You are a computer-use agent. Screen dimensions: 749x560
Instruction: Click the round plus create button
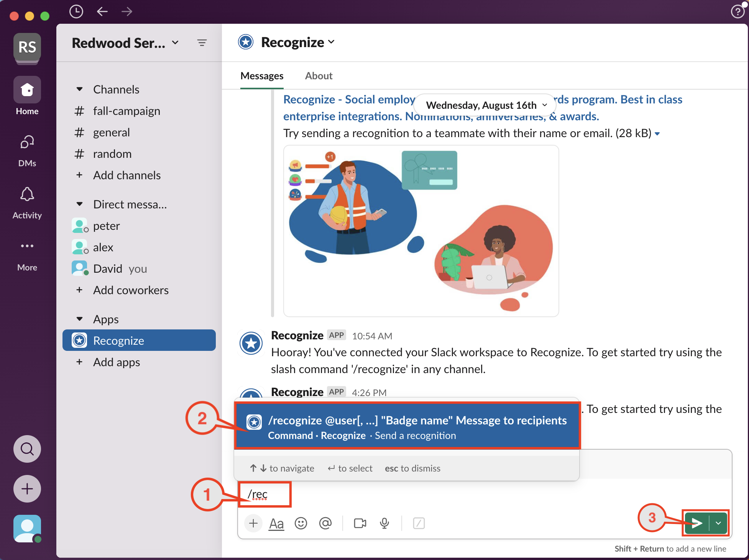click(27, 489)
